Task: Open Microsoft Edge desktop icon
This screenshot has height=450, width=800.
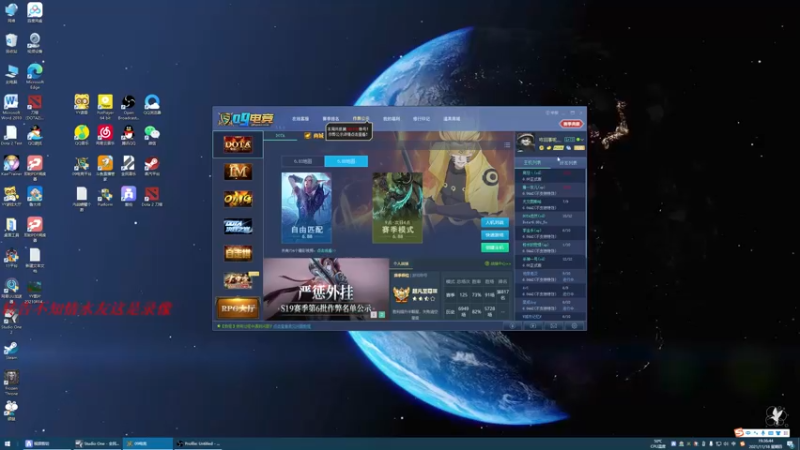Action: 35,76
